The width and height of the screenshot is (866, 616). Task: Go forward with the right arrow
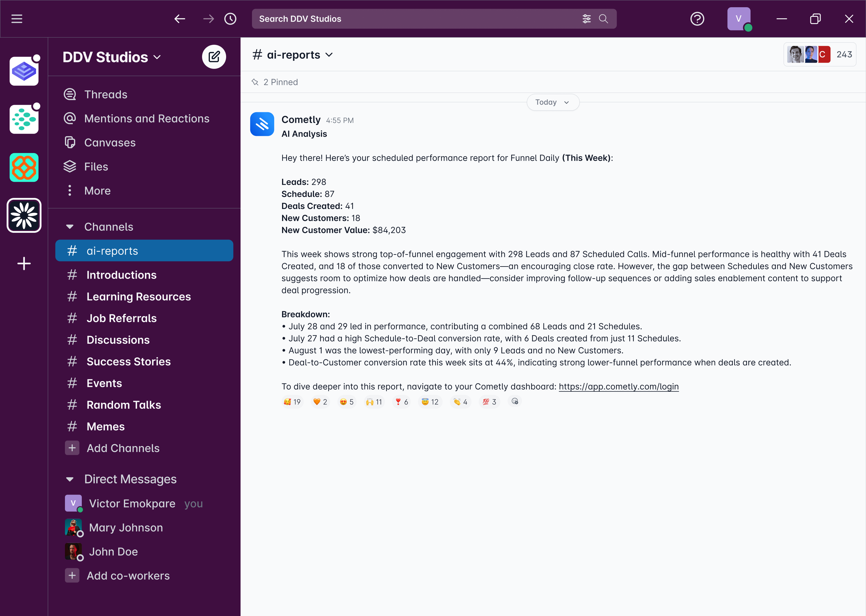[208, 19]
